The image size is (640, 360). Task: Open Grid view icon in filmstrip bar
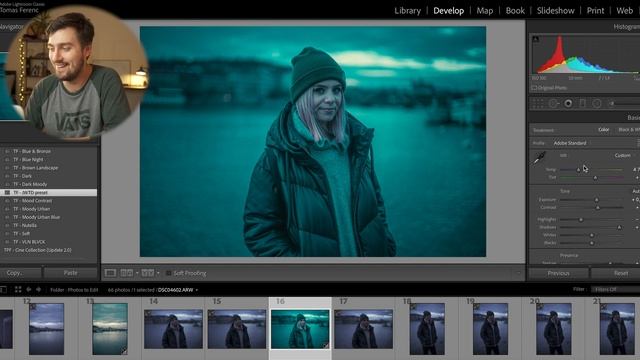pos(18,289)
